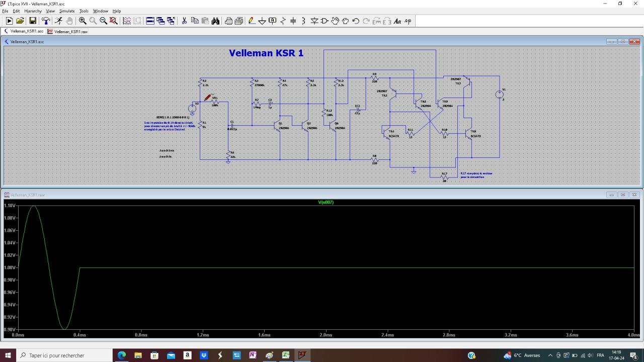Open Dropbox from the taskbar
Viewport: 644px width, 362px height.
click(204, 355)
